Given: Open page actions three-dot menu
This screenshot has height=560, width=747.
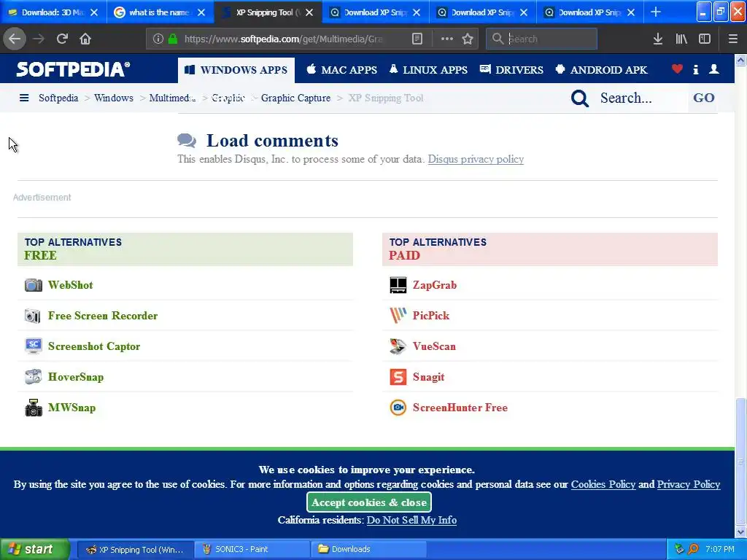Looking at the screenshot, I should point(447,39).
